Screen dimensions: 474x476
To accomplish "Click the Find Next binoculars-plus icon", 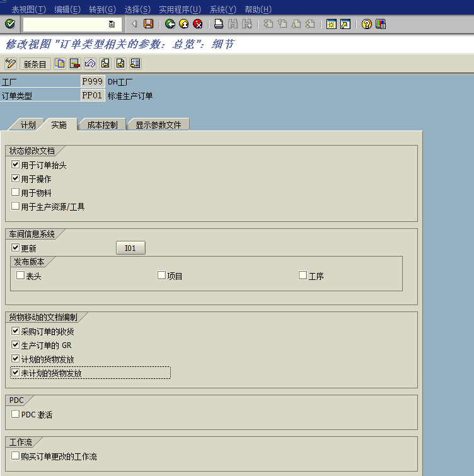I will tap(247, 24).
